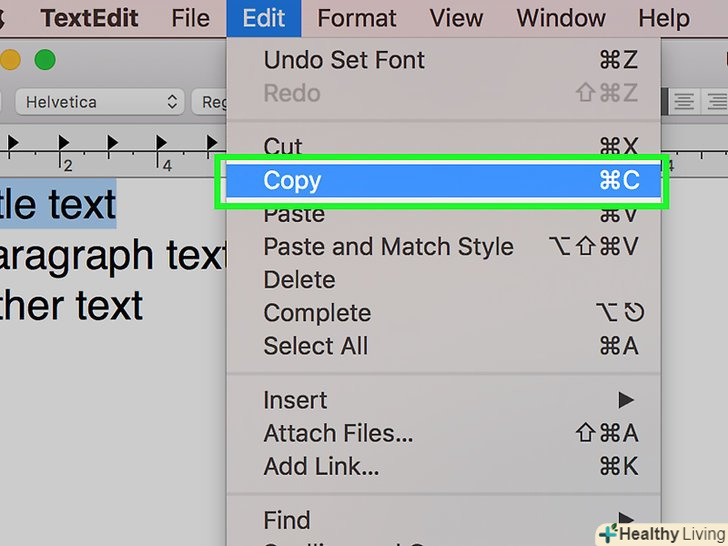Click the tab stop marker at ruler mark 2

(x=63, y=142)
